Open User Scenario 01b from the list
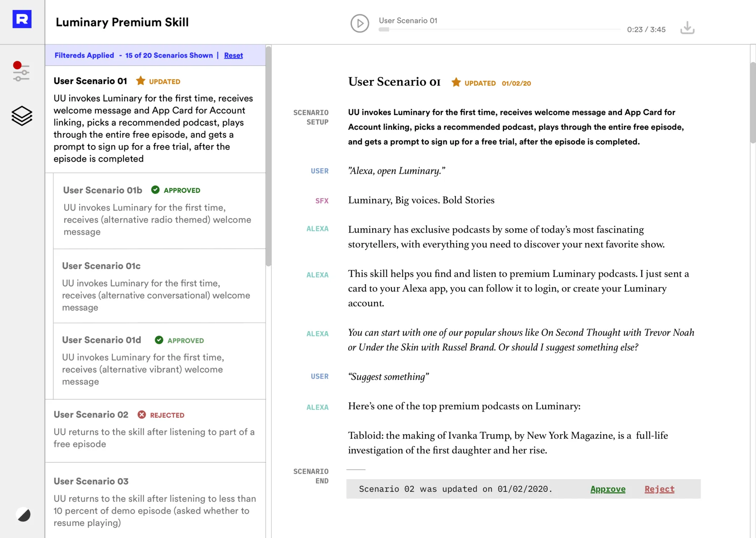Viewport: 756px width, 538px height. click(x=160, y=211)
